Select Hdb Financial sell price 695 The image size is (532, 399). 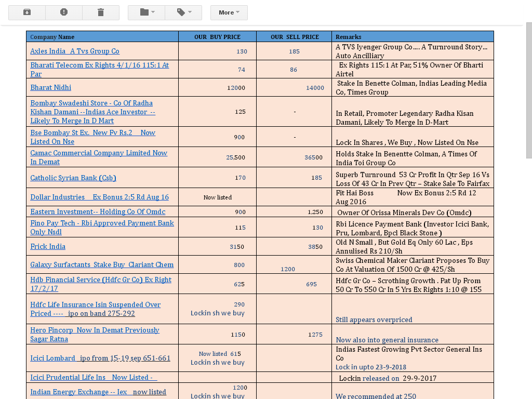312,284
